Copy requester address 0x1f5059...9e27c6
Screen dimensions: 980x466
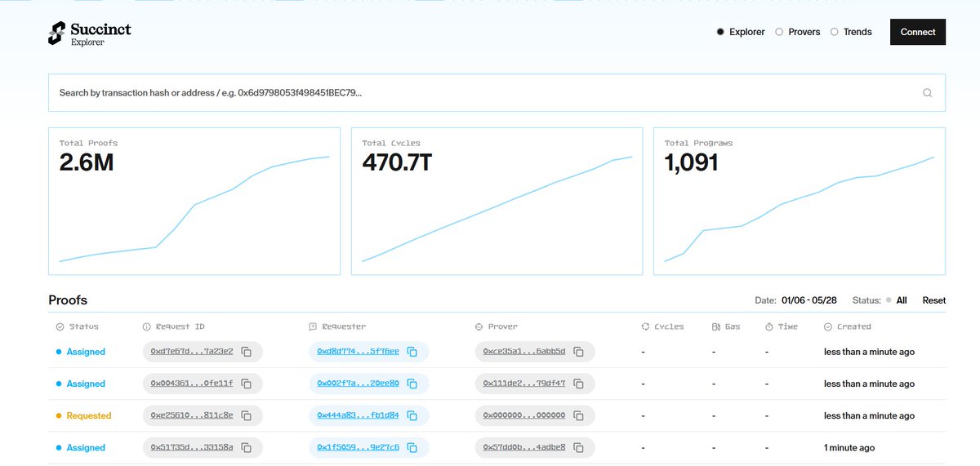412,447
